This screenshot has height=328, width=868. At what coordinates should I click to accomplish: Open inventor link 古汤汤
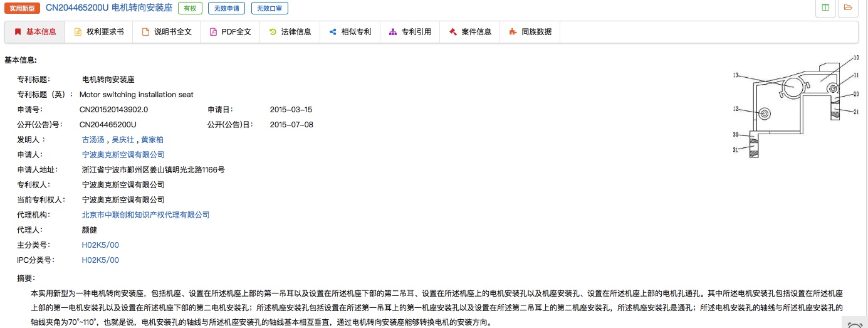[x=94, y=140]
